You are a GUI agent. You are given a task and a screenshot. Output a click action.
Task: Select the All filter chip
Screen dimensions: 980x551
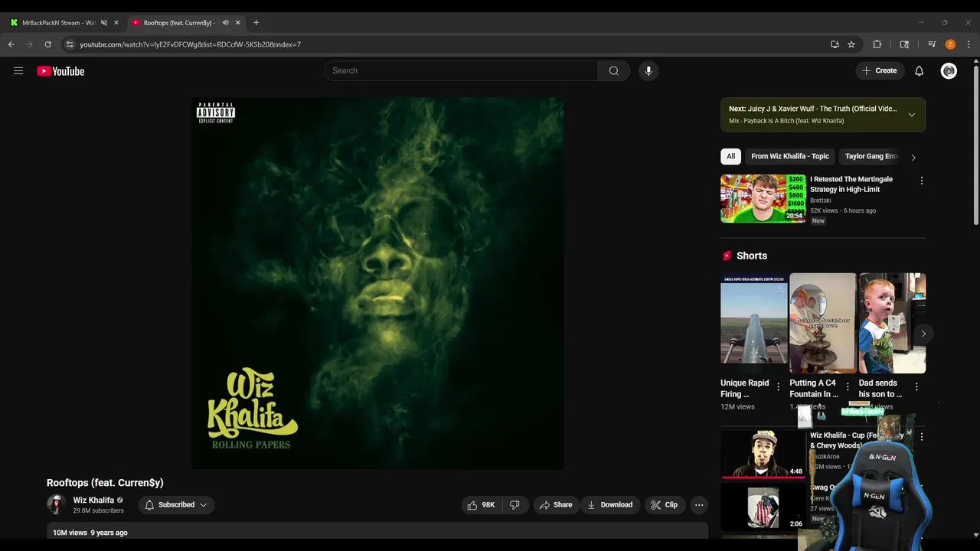click(730, 156)
